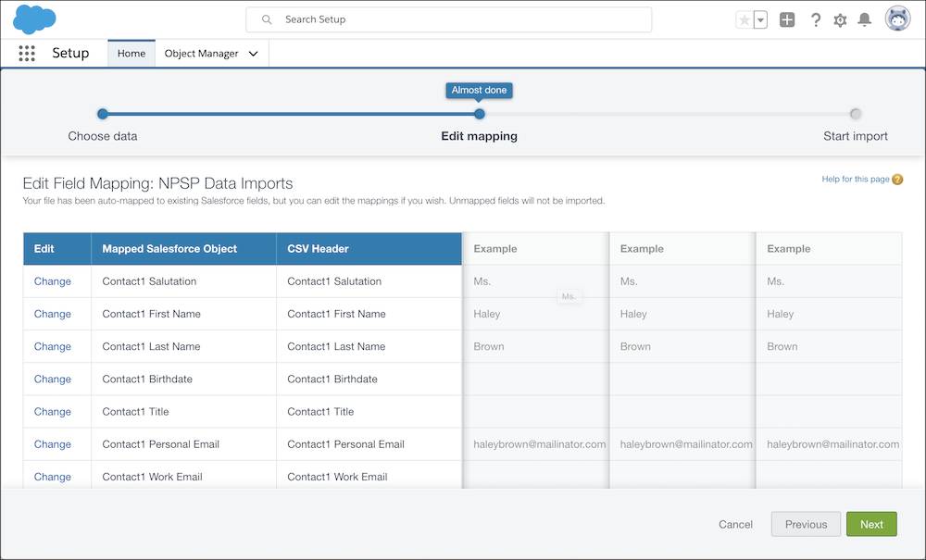The image size is (926, 560).
Task: Change the Contact1 First Name mapping
Action: [x=53, y=314]
